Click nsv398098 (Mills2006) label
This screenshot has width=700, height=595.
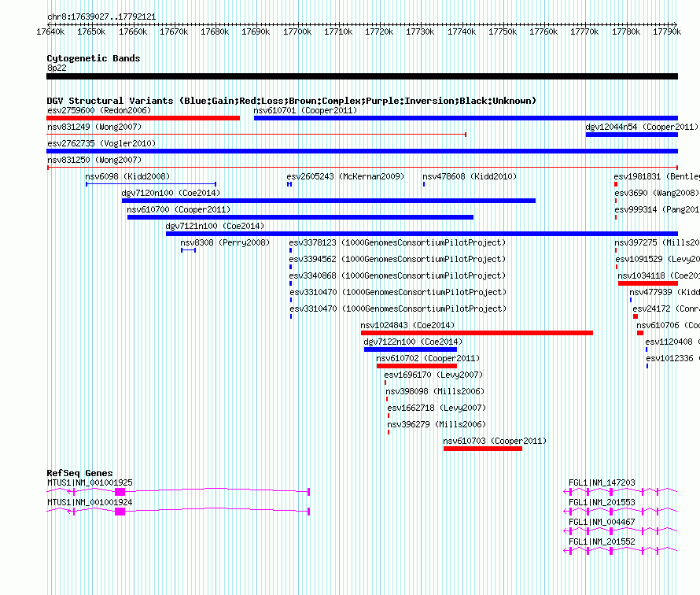pyautogui.click(x=435, y=391)
